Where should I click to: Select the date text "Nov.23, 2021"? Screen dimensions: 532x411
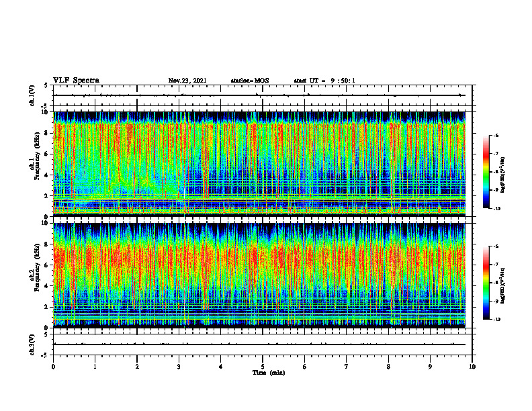(187, 81)
